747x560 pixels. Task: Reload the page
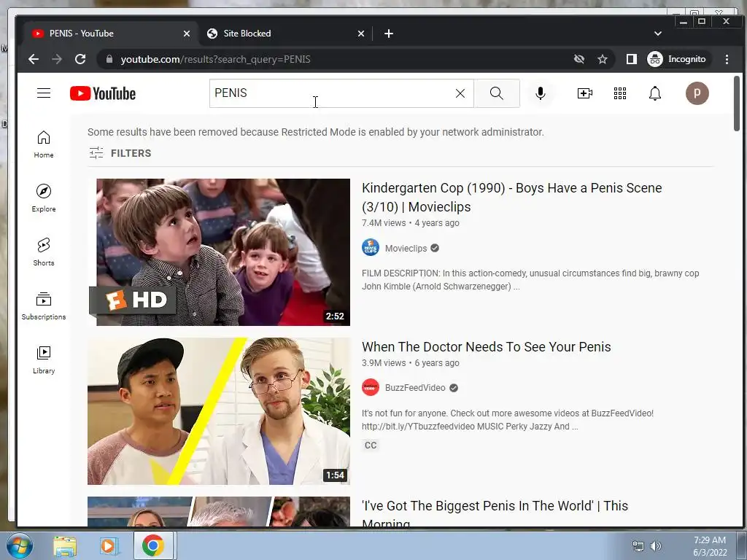click(80, 59)
